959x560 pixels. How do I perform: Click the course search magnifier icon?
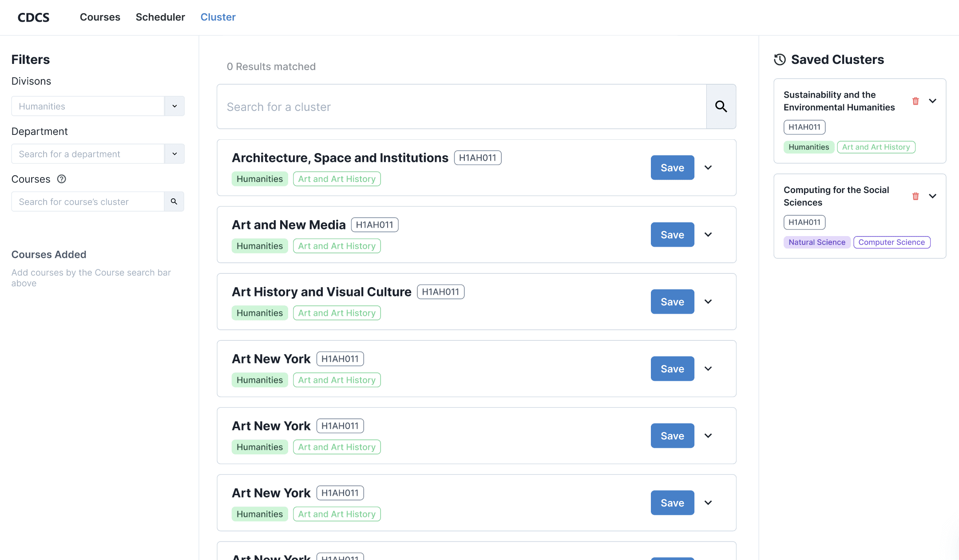174,201
